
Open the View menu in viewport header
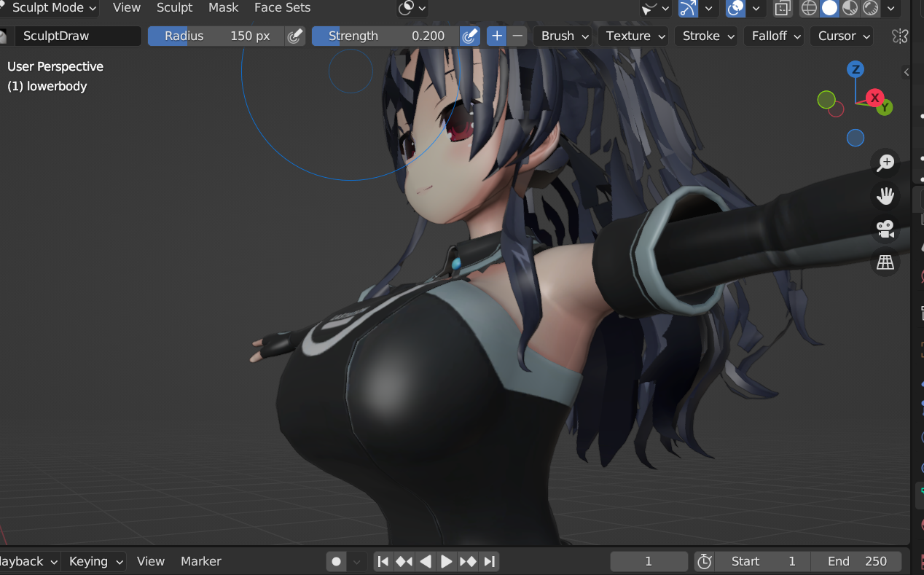tap(127, 8)
